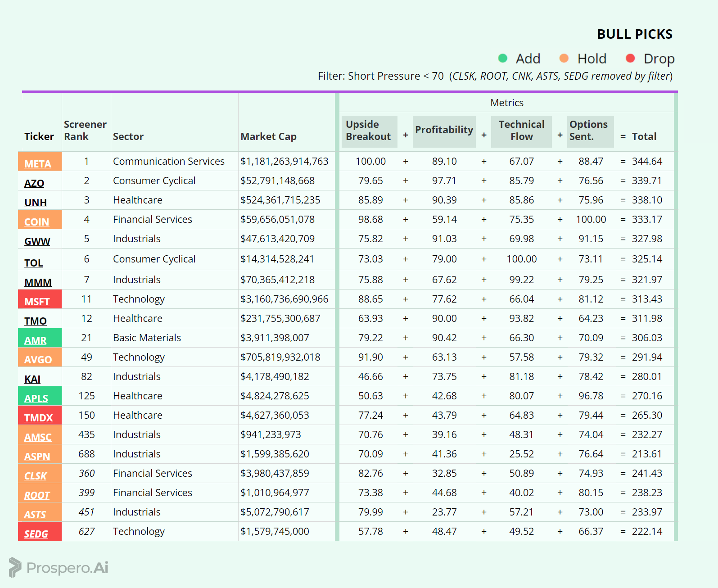The image size is (718, 588).
Task: Select the upside breakout value 46.66
Action: pos(370,376)
